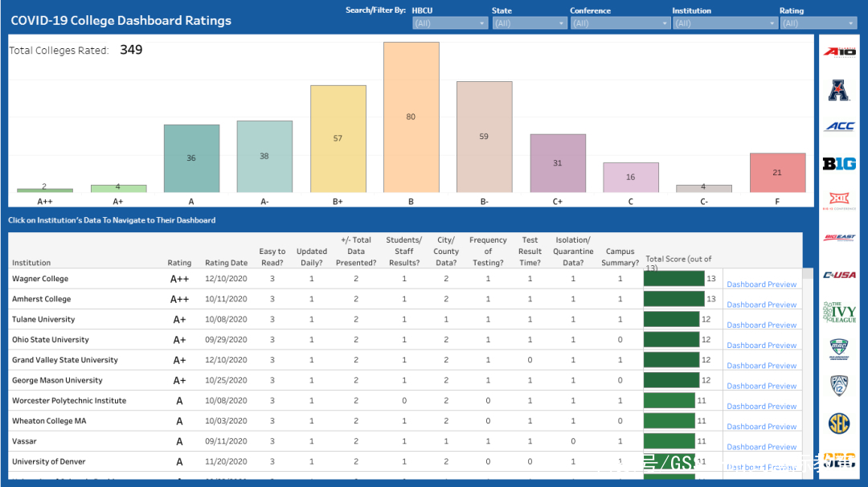Choose the Big 12 conference logo
This screenshot has height=487, width=868.
[839, 200]
